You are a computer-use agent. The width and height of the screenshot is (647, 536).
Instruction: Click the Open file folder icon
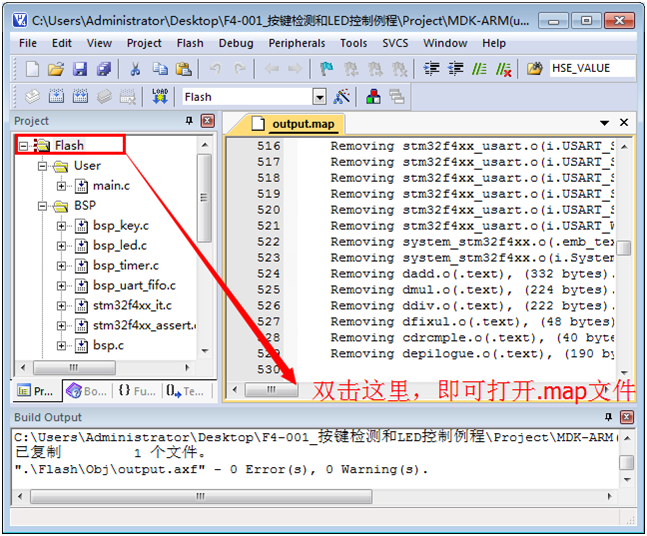pos(56,69)
